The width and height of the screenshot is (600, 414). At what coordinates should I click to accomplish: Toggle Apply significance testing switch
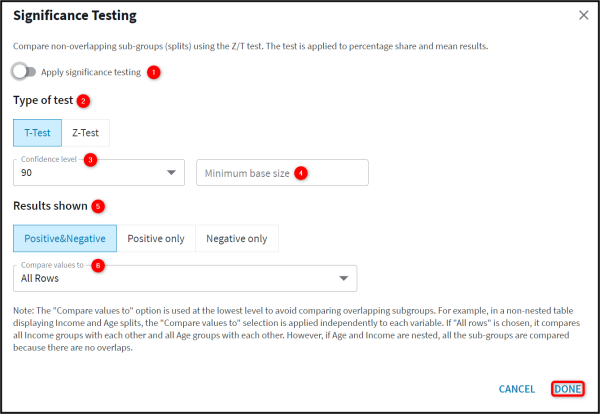click(x=24, y=72)
